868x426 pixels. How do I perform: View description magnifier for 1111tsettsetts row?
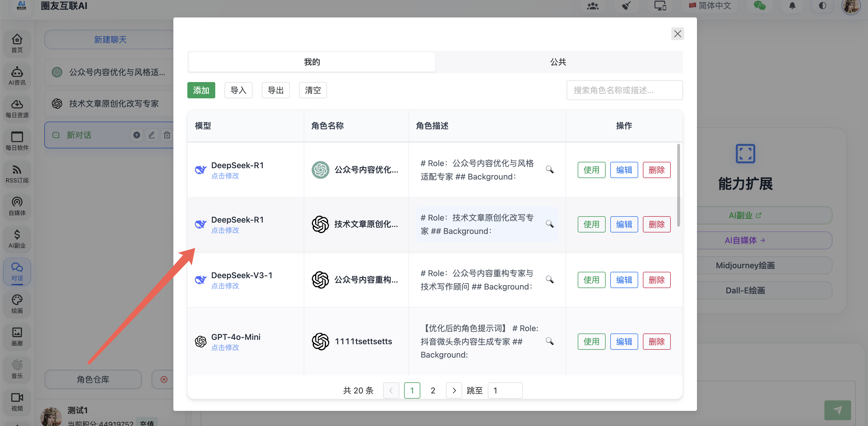pos(549,341)
